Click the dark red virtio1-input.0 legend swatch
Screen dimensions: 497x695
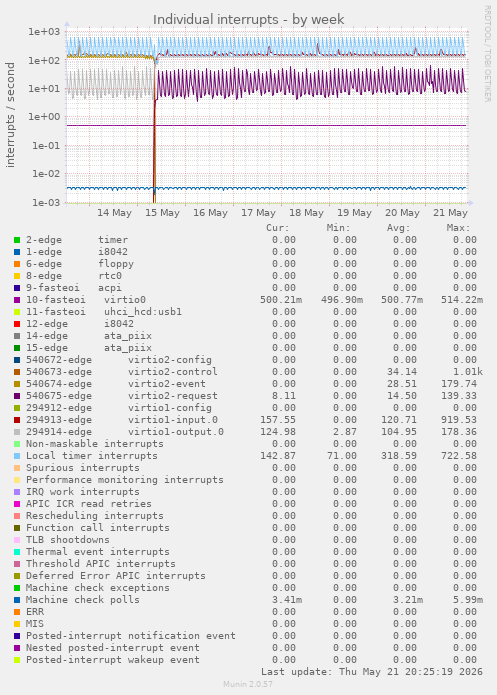pyautogui.click(x=17, y=420)
